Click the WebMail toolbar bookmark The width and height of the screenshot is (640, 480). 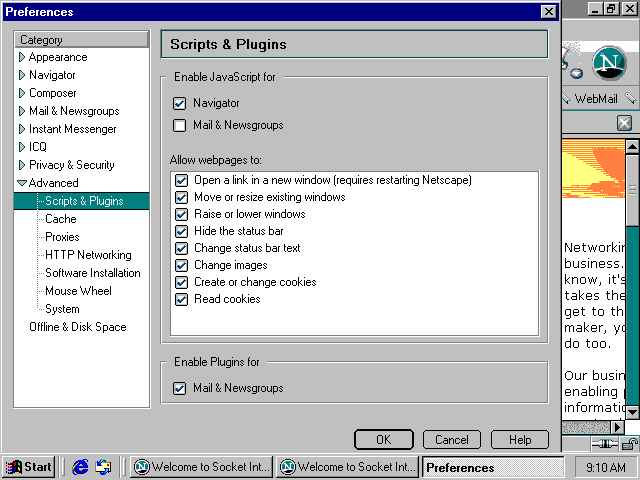click(596, 99)
